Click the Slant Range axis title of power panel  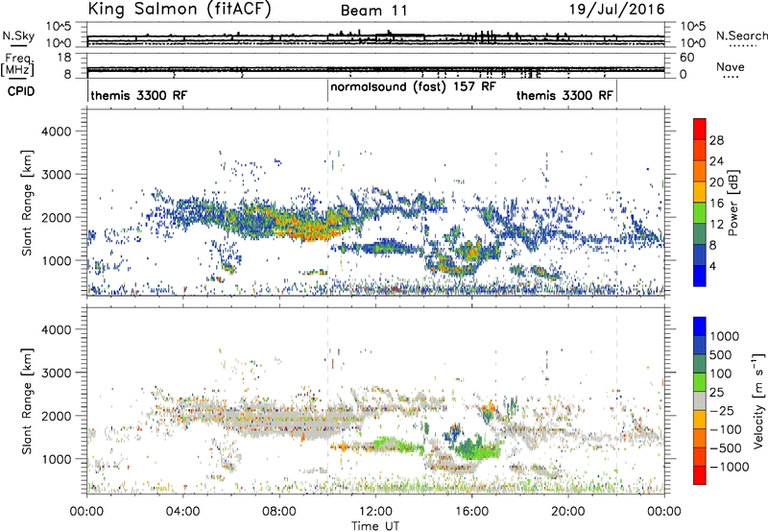[x=27, y=203]
